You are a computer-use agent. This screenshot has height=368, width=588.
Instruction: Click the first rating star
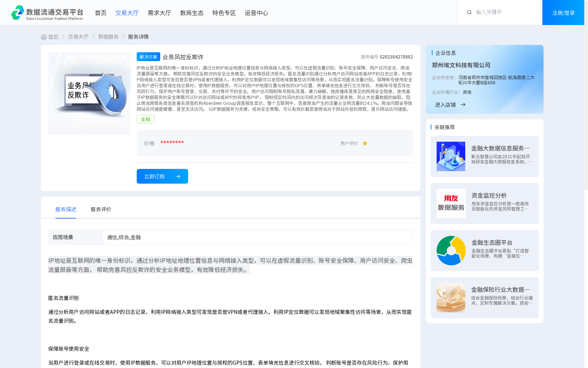[365, 143]
